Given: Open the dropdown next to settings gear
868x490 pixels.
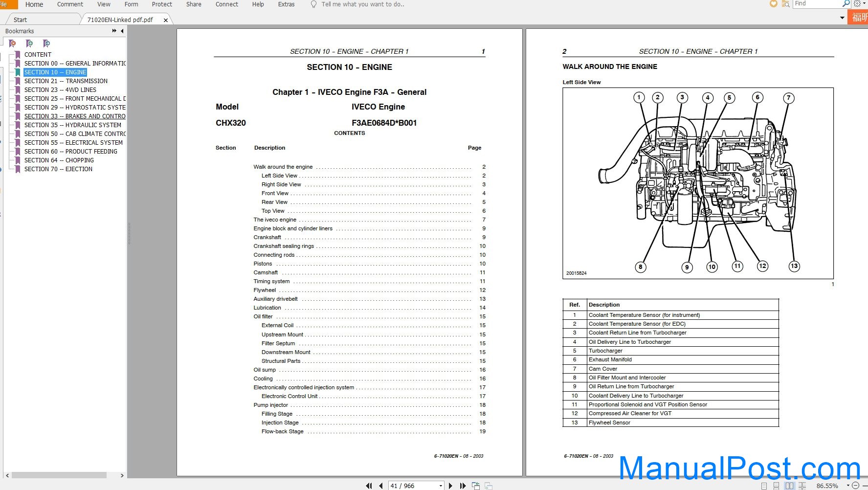Looking at the screenshot, I should click(x=864, y=3).
